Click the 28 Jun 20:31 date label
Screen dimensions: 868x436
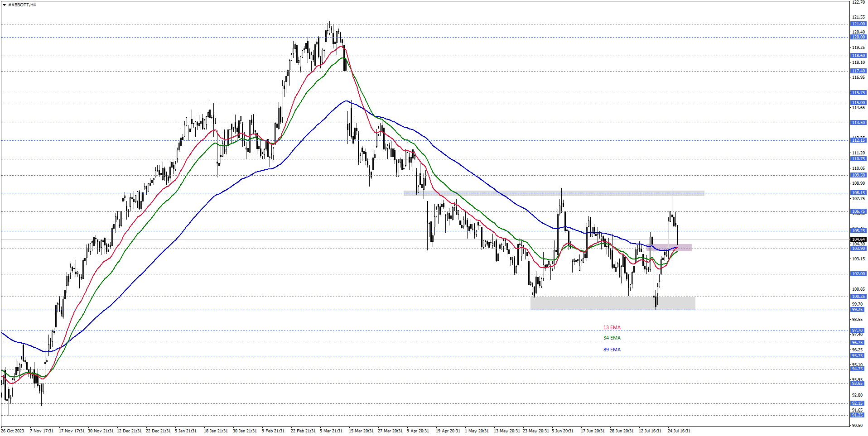tap(622, 431)
